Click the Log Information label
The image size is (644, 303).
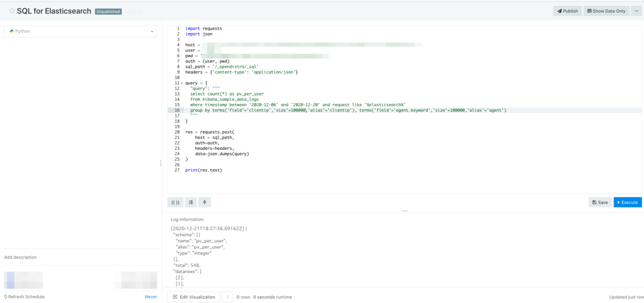187,220
